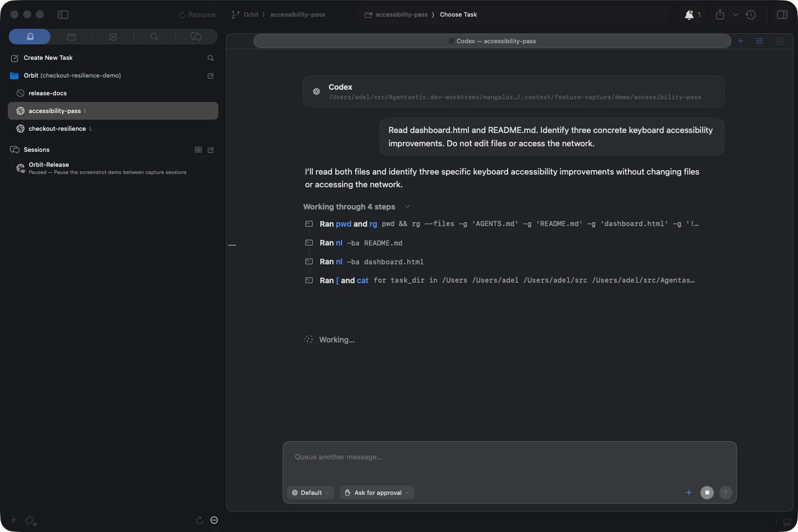Click Create New Task

48,58
